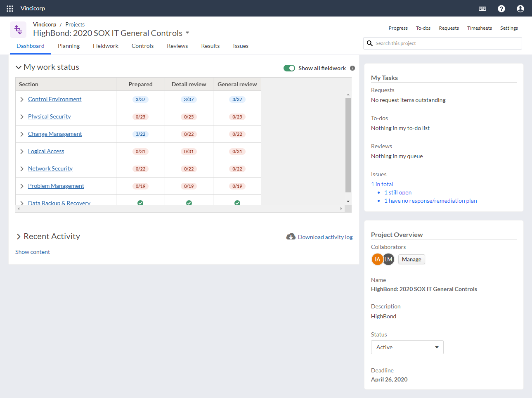Expand the Control Environment row
The height and width of the screenshot is (398, 532).
22,99
